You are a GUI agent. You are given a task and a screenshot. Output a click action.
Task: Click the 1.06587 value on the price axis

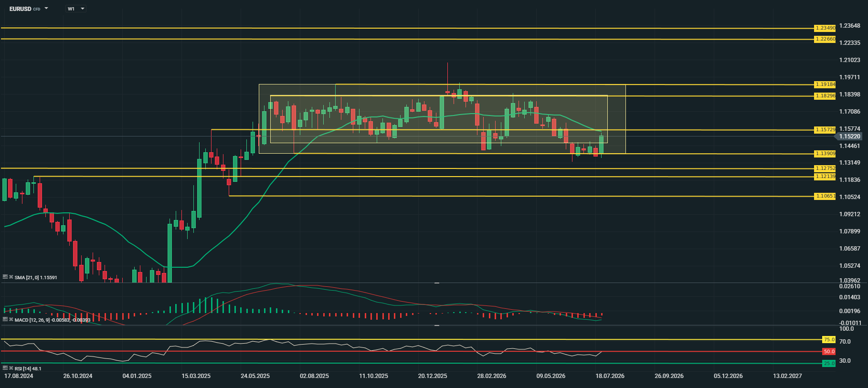coord(850,249)
